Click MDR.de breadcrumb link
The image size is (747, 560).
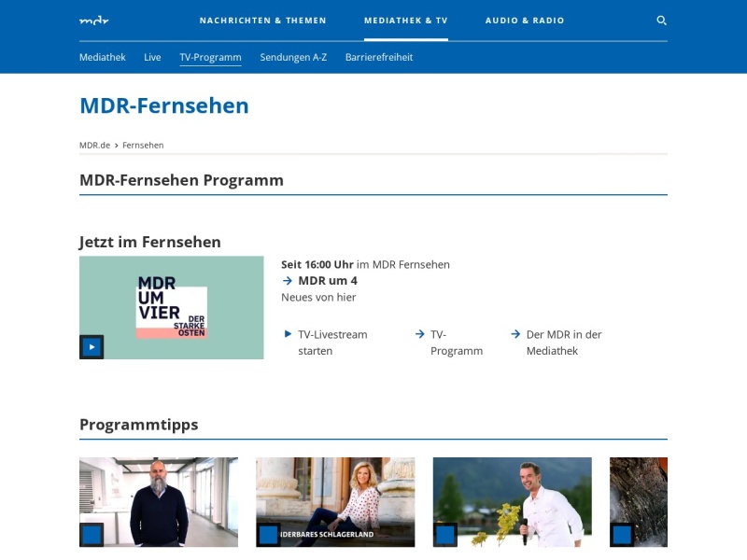coord(95,146)
